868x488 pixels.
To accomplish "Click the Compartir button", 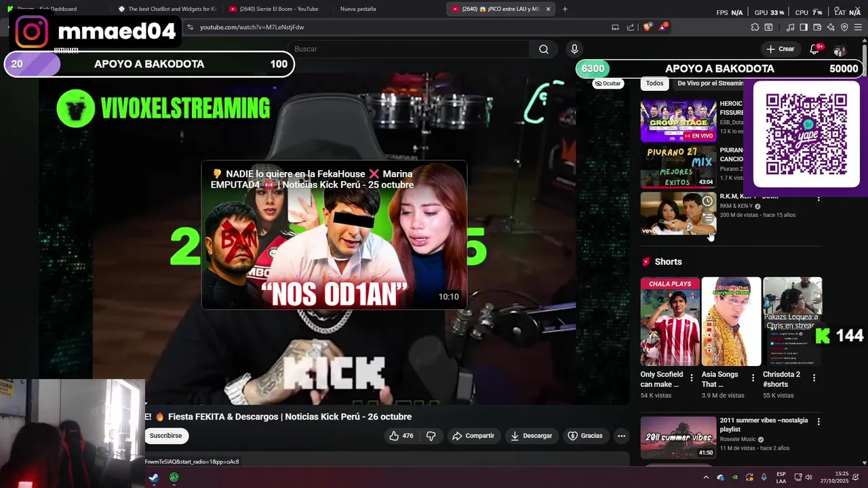I will [473, 436].
